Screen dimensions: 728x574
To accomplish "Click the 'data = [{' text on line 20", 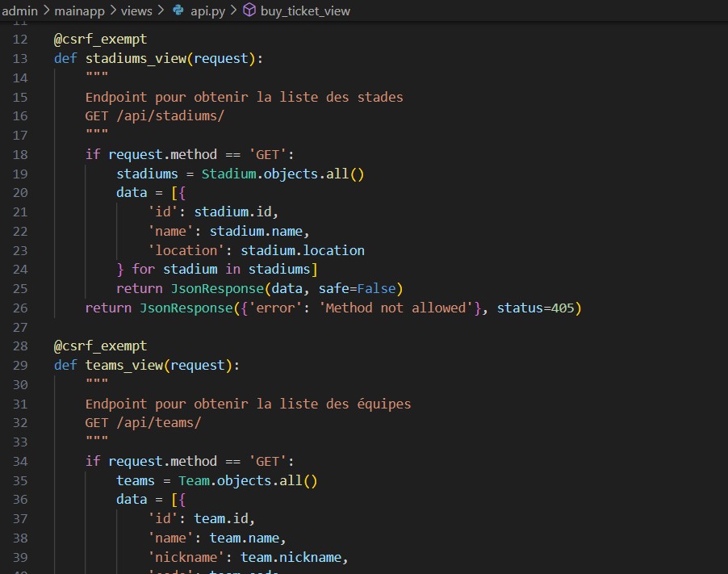I will click(151, 193).
